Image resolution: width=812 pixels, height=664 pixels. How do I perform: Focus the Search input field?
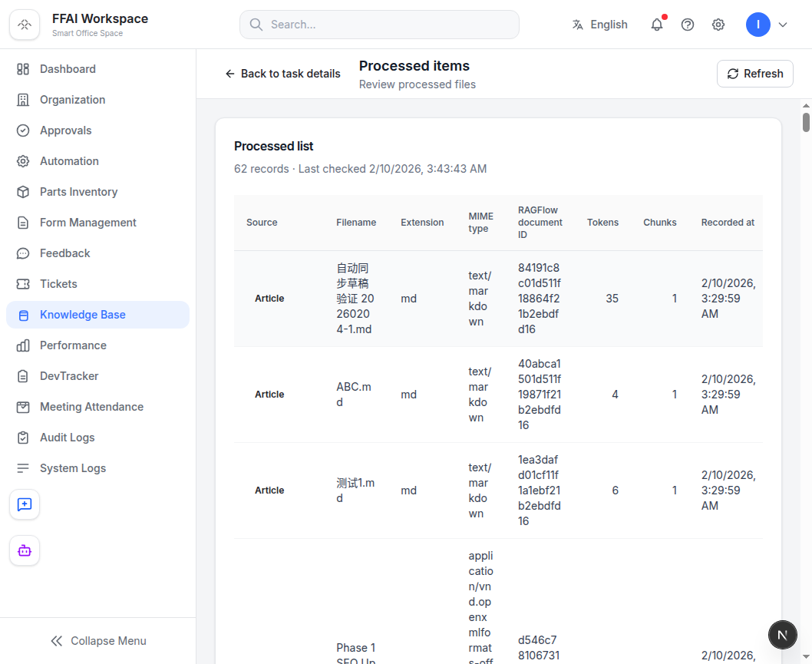(379, 25)
